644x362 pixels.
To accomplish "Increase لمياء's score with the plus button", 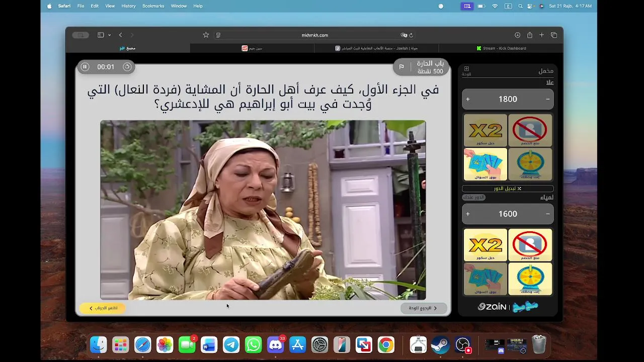I will pos(468,214).
